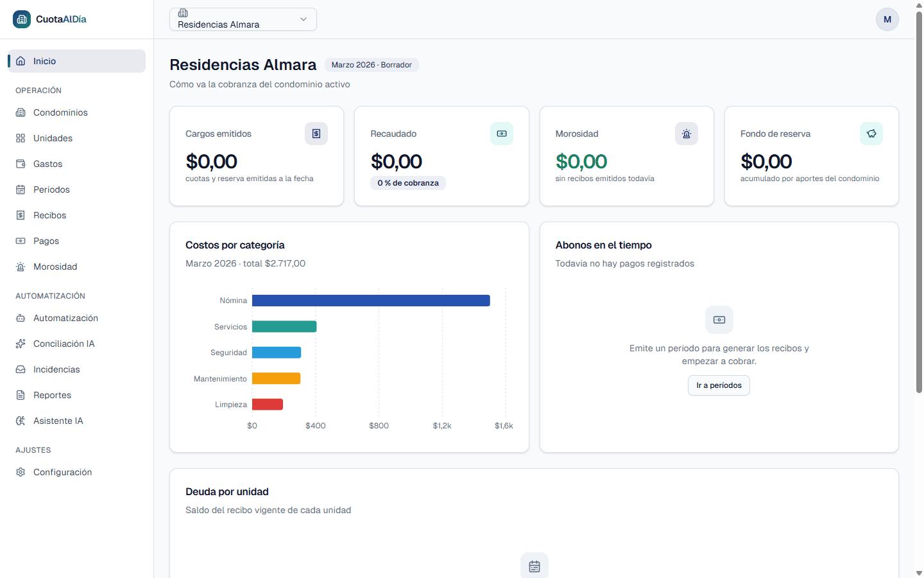The height and width of the screenshot is (578, 924).
Task: Expand the condominium dropdown chevron
Action: 304,19
